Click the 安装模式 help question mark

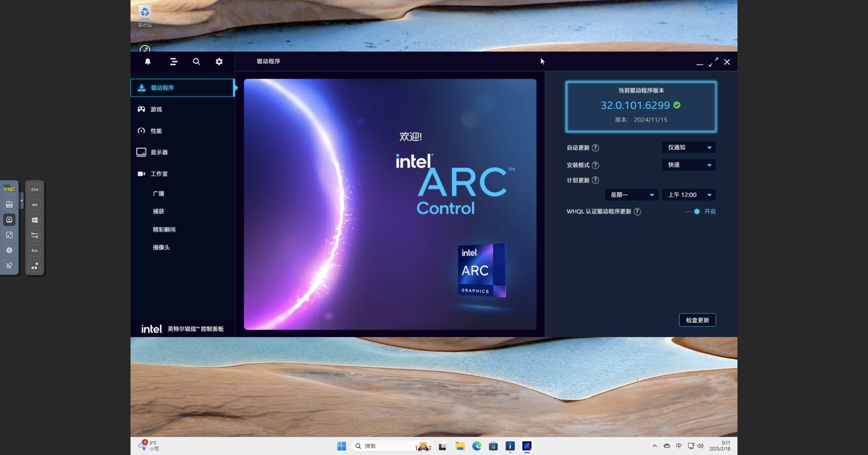(x=596, y=165)
